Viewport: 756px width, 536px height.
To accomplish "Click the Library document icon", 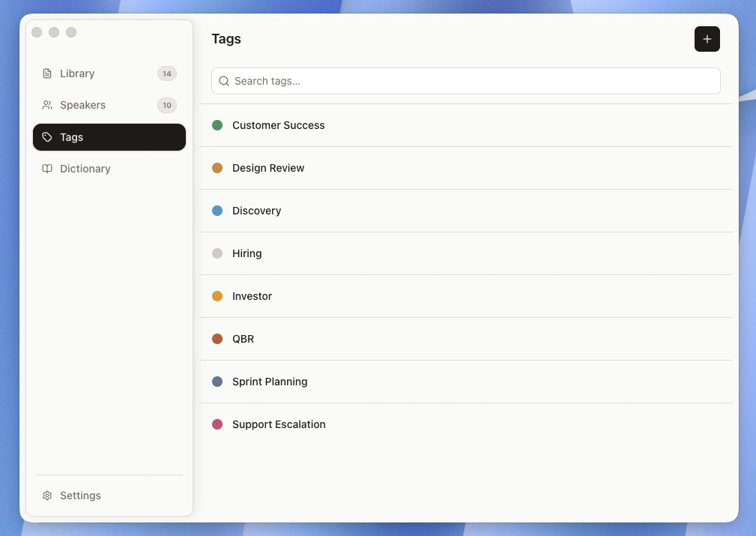I will coord(46,73).
